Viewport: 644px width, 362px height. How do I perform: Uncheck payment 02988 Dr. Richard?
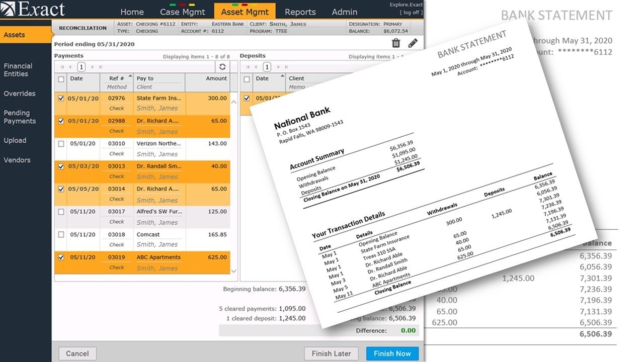[x=61, y=121]
